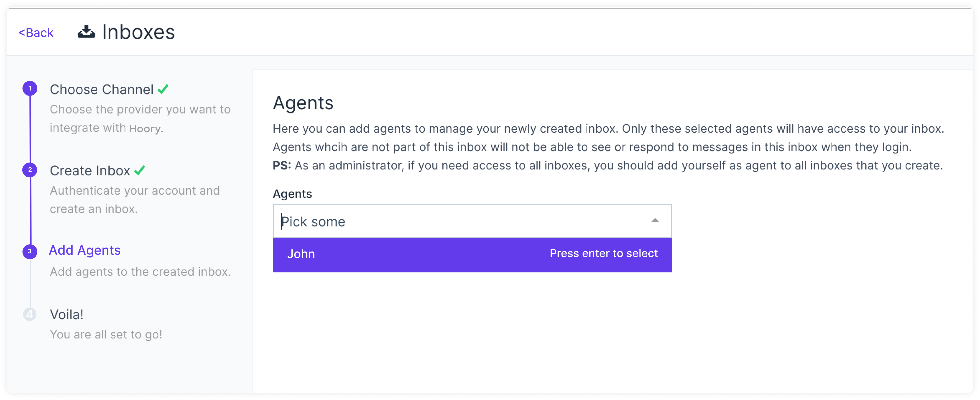Image resolution: width=980 pixels, height=400 pixels.
Task: Open the Choose Channel step
Action: (x=102, y=90)
